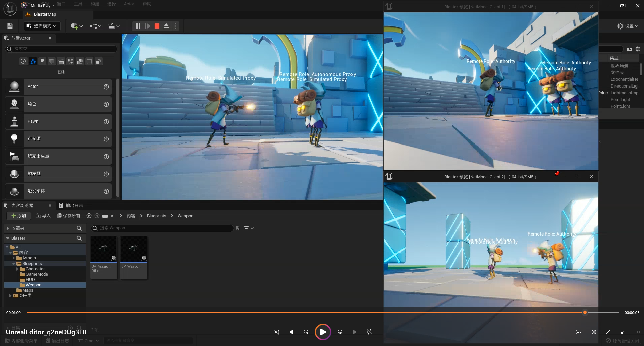Toggle repeat in Media Player
644x346 pixels.
tap(370, 332)
